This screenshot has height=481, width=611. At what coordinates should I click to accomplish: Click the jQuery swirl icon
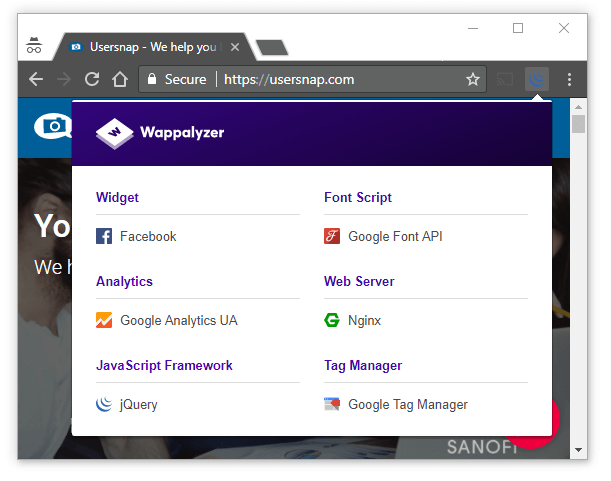coord(104,404)
